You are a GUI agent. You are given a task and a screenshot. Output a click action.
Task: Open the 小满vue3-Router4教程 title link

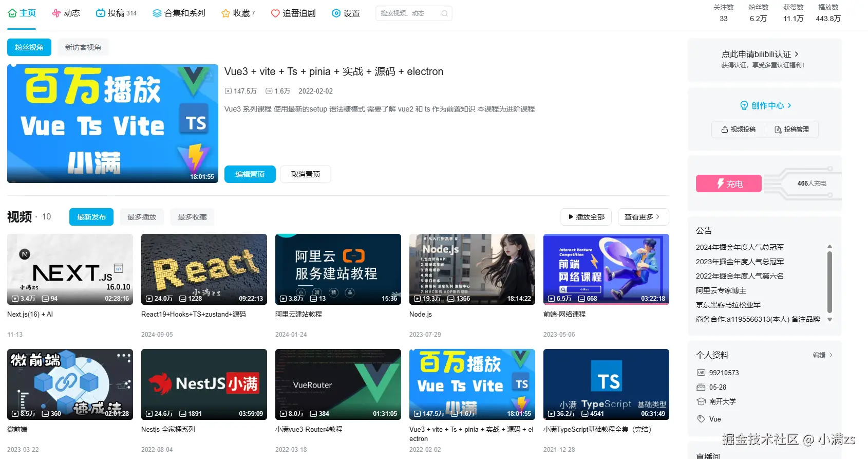pyautogui.click(x=309, y=429)
